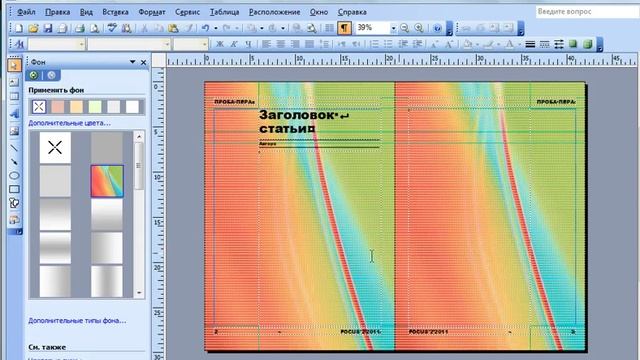Open the Сервис menu
The width and height of the screenshot is (640, 360).
187,12
